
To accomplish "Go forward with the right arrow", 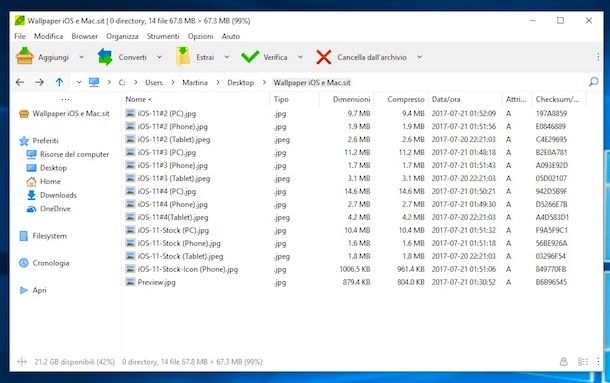I will pyautogui.click(x=39, y=82).
